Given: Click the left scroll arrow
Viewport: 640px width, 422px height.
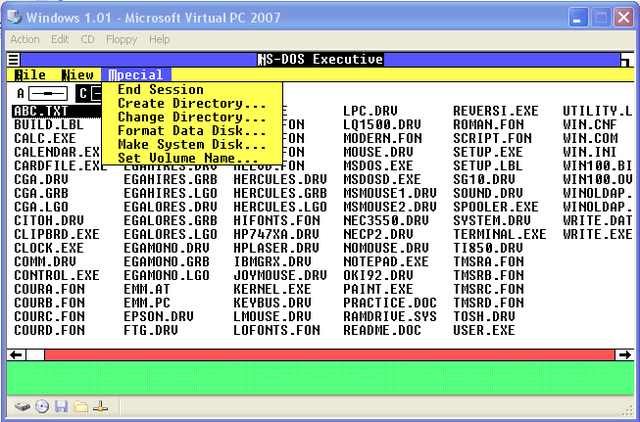Looking at the screenshot, I should click(x=16, y=355).
